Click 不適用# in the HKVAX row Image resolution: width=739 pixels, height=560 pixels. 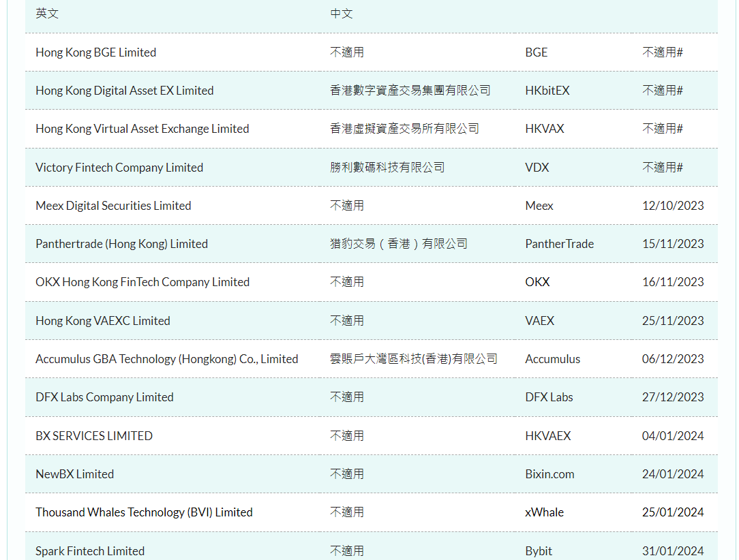pos(662,129)
